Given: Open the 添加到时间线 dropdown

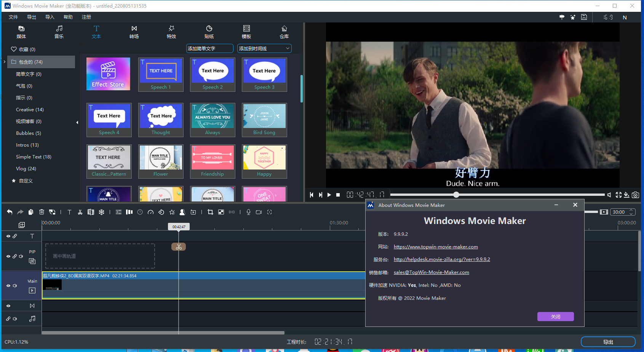Looking at the screenshot, I should click(264, 48).
